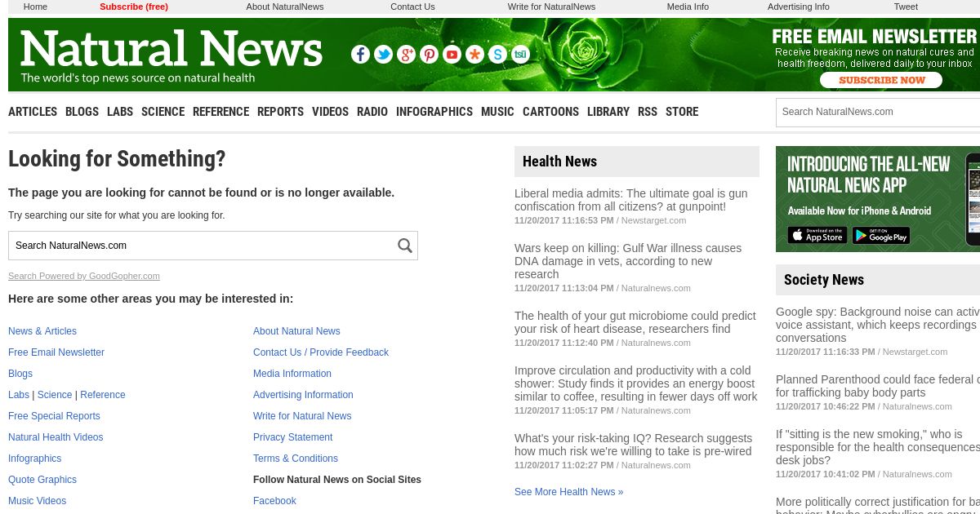The image size is (980, 514).
Task: Click the Tweet link in top bar
Action: tap(906, 7)
